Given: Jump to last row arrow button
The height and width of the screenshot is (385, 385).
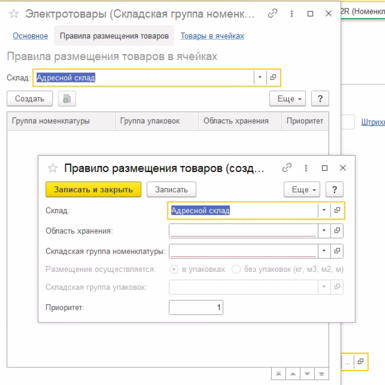Looking at the screenshot, I should [322, 374].
